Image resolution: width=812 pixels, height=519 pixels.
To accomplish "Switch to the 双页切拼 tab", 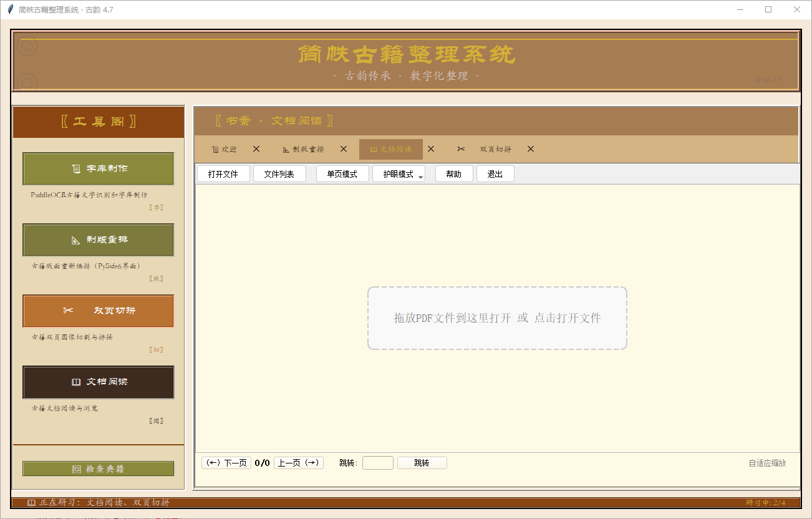I will [x=495, y=149].
